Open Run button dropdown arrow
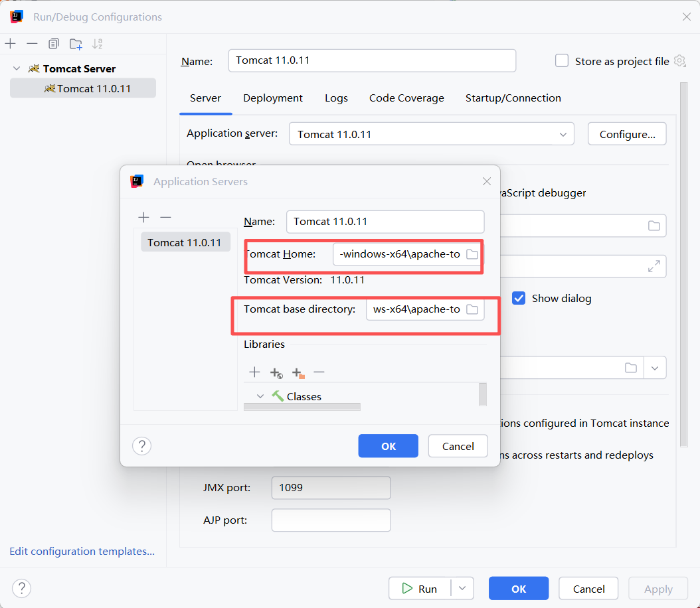Viewport: 700px width, 608px height. 462,588
